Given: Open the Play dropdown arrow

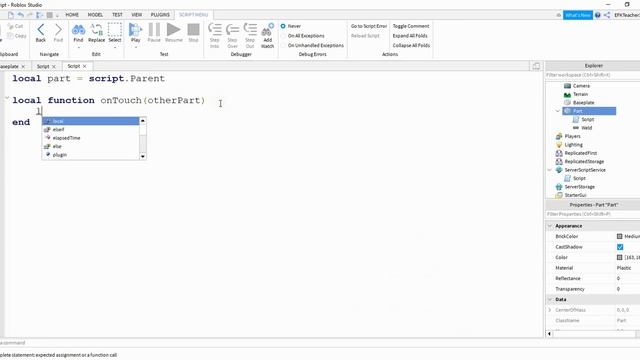Looking at the screenshot, I should click(135, 47).
